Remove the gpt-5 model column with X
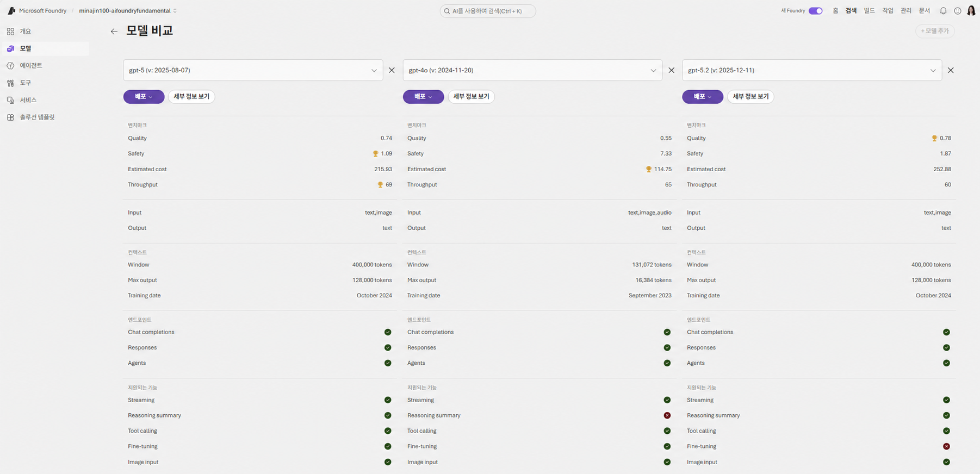Screen dimensions: 980x474 click(x=392, y=70)
